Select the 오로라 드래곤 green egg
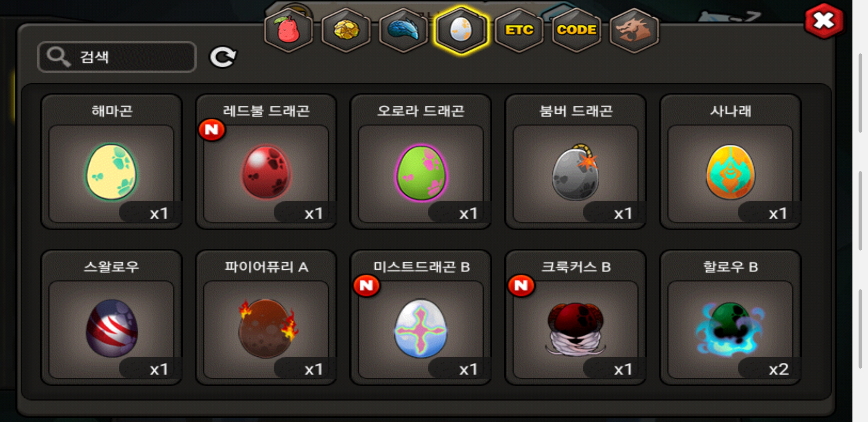The width and height of the screenshot is (868, 422). tap(421, 162)
